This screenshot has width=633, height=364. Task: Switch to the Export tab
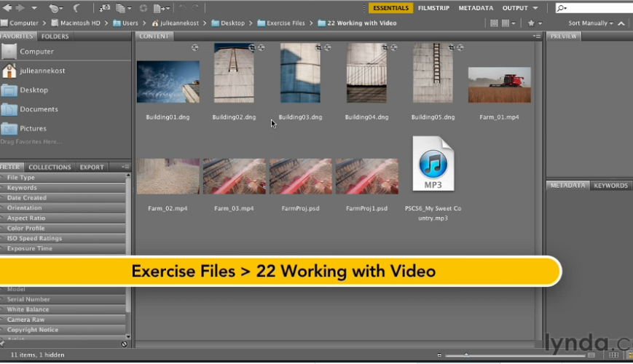coord(92,167)
